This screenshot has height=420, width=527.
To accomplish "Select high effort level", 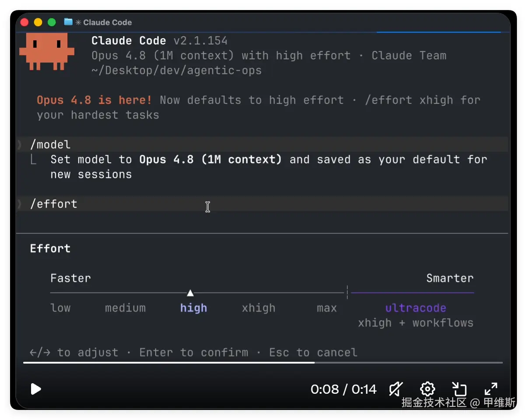I will click(x=193, y=308).
